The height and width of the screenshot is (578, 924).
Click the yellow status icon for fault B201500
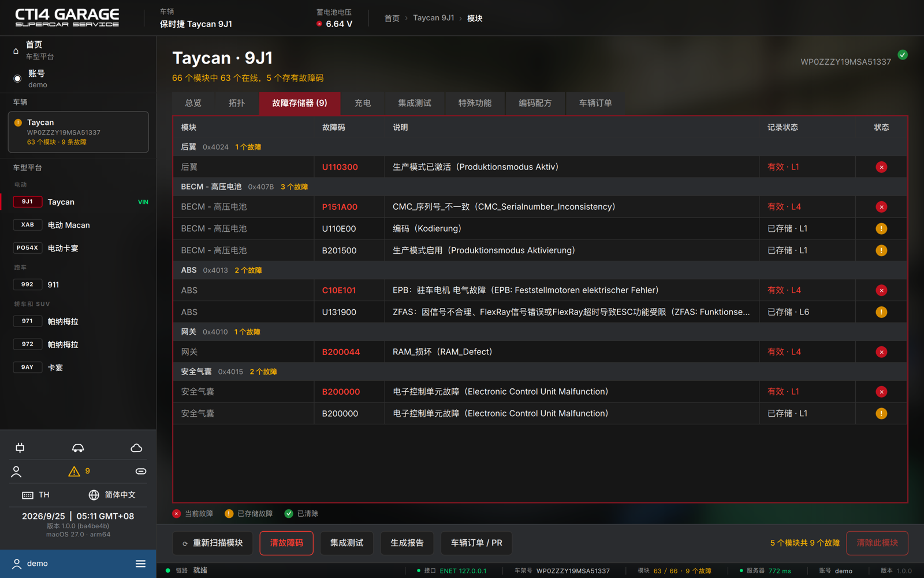pos(881,251)
